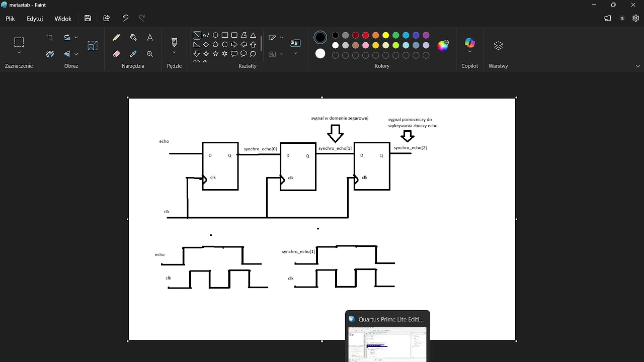Expand the Brushes dropdown chevron
This screenshot has width=644, height=362.
pyautogui.click(x=175, y=53)
